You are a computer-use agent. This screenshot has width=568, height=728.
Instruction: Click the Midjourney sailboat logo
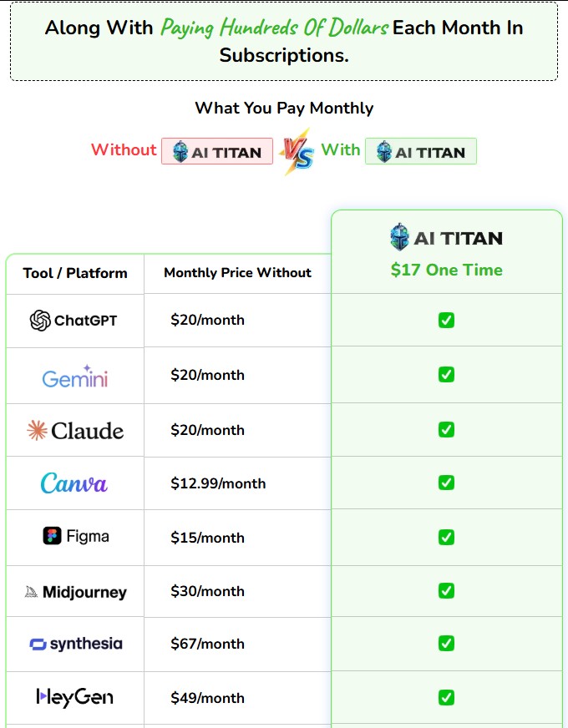point(31,592)
